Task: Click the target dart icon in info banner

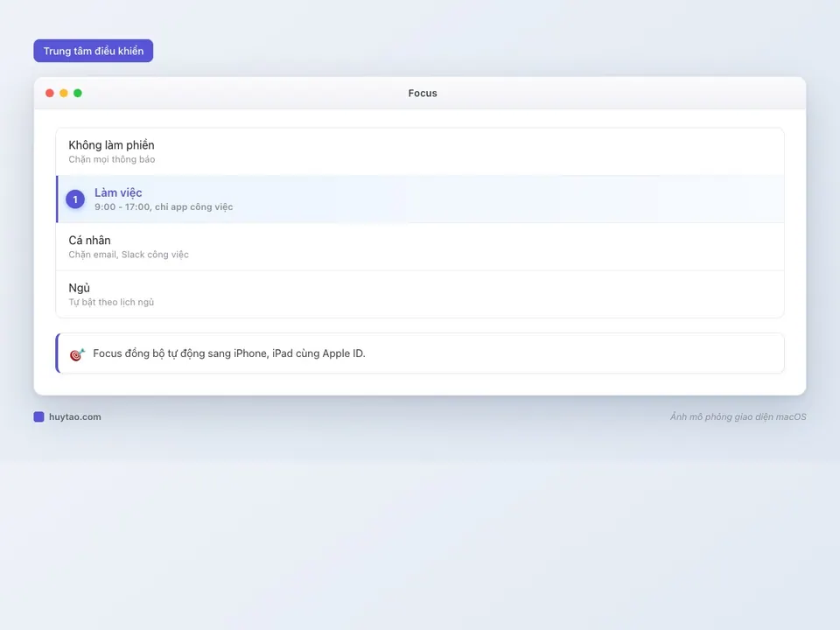Action: (x=77, y=354)
